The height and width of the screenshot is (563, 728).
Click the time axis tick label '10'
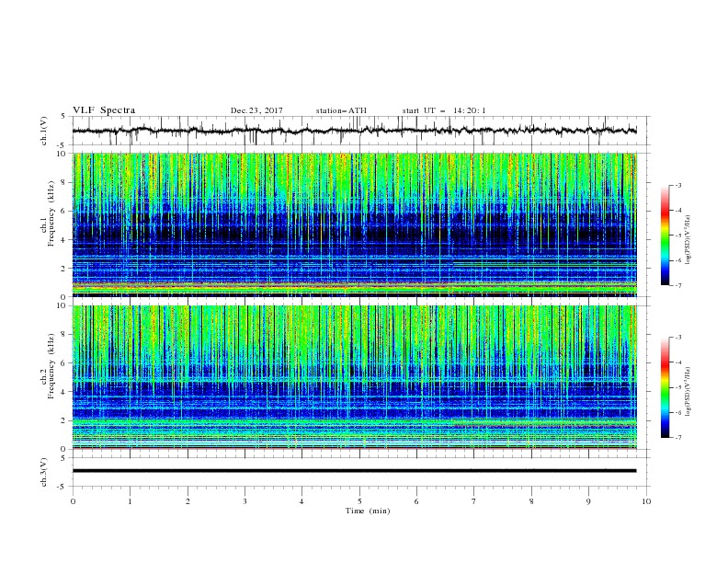pyautogui.click(x=646, y=501)
